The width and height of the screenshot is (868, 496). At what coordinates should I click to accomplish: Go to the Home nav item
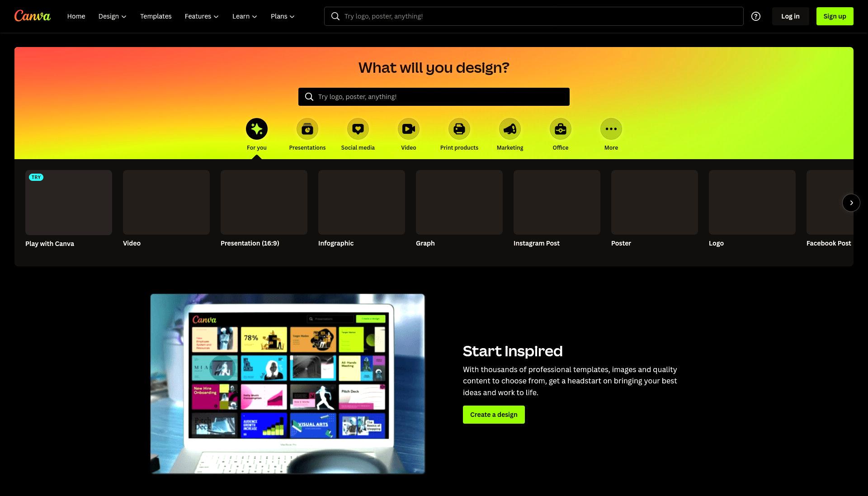[x=76, y=16]
